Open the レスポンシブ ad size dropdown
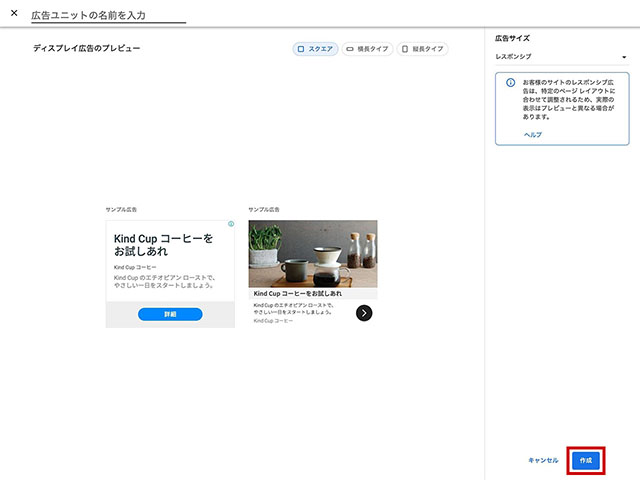Screen dimensions: 640x480 coord(562,57)
